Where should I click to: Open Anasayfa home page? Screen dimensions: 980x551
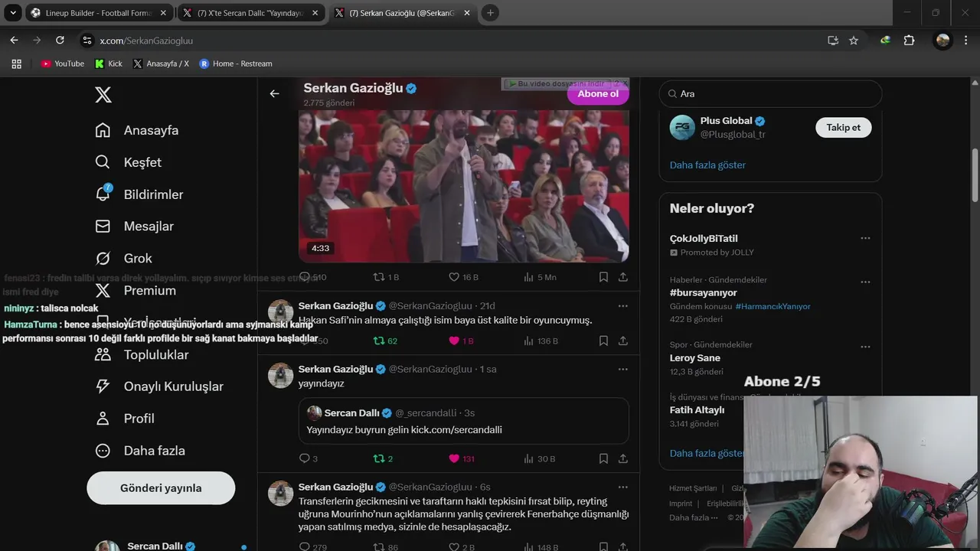pos(137,130)
